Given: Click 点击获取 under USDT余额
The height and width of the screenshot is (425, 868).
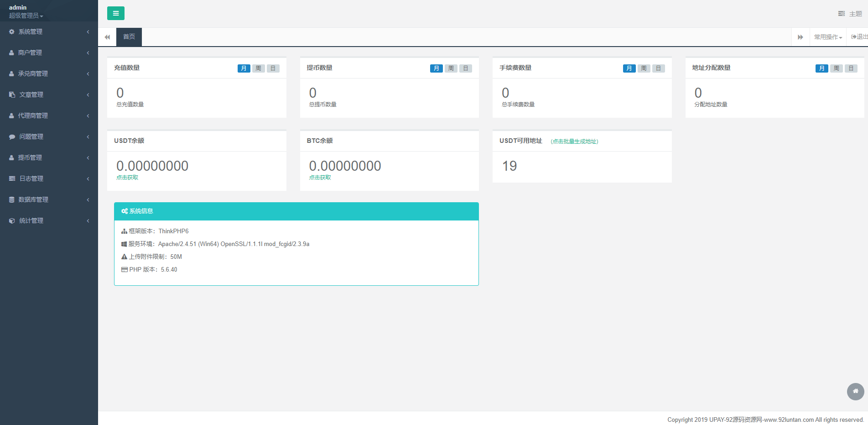Looking at the screenshot, I should click(127, 178).
